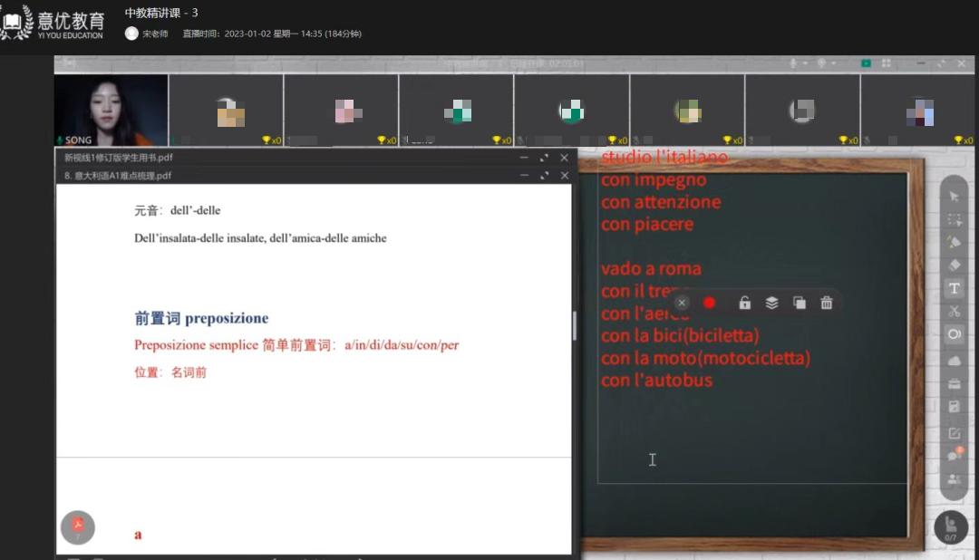Lock the selected annotation with padlock icon
Image resolution: width=979 pixels, height=560 pixels.
pyautogui.click(x=745, y=303)
